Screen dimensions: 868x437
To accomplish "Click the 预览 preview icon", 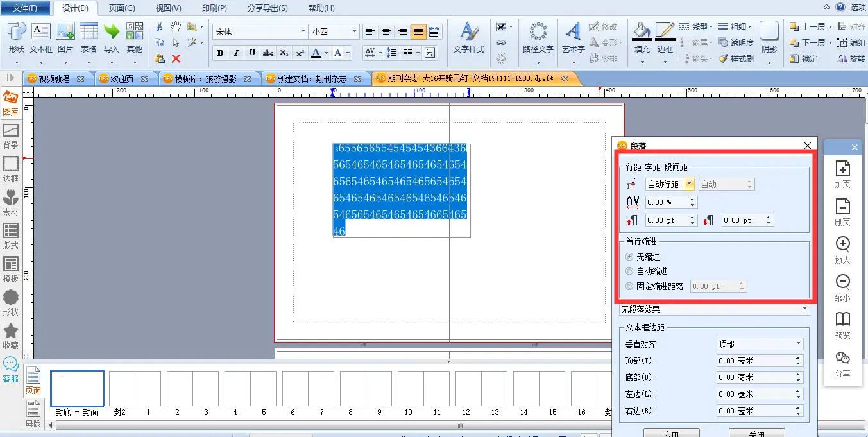I will click(842, 325).
